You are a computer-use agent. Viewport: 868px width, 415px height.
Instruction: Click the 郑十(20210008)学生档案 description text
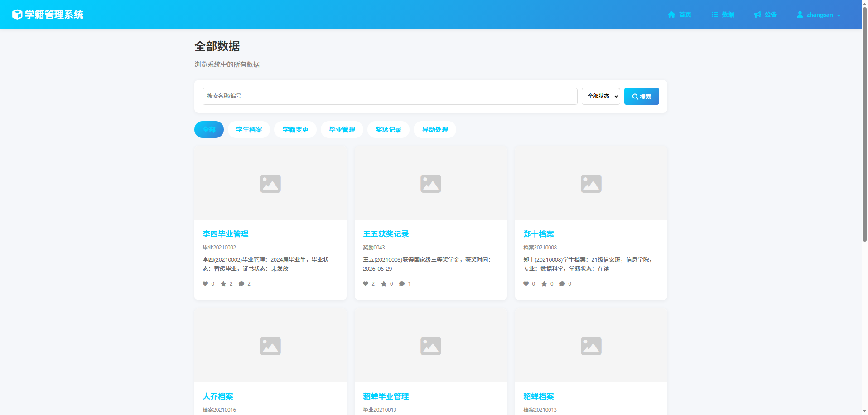pos(588,264)
